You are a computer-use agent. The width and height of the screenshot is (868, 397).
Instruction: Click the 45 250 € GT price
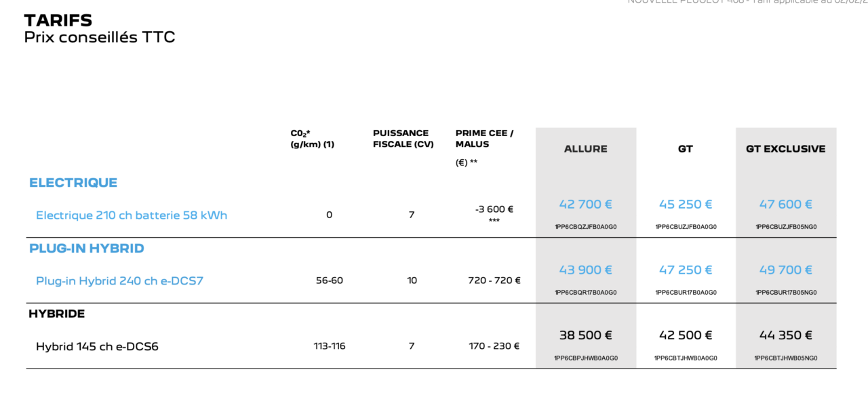click(x=686, y=204)
